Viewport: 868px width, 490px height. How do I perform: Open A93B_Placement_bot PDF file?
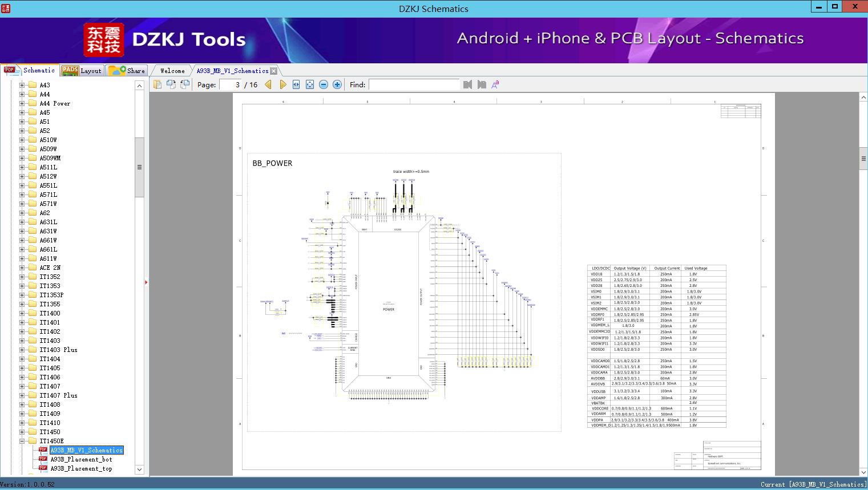(81, 459)
